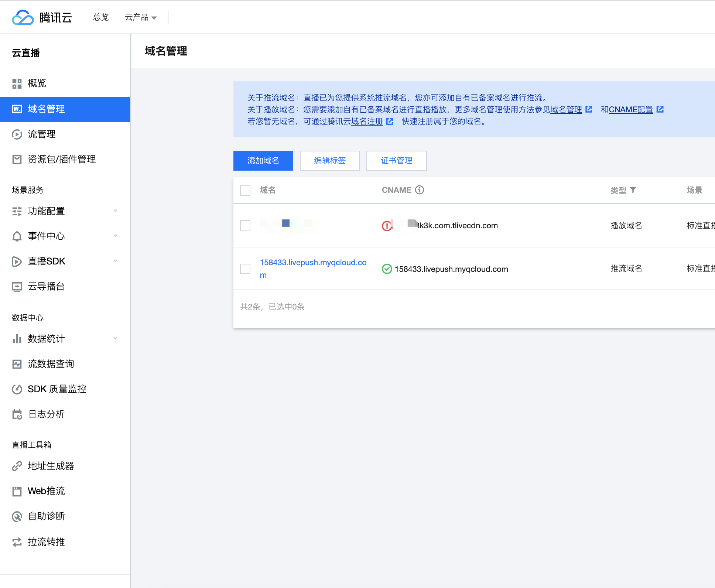This screenshot has width=715, height=588.
Task: Toggle the select-all domains checkbox
Action: click(x=245, y=191)
